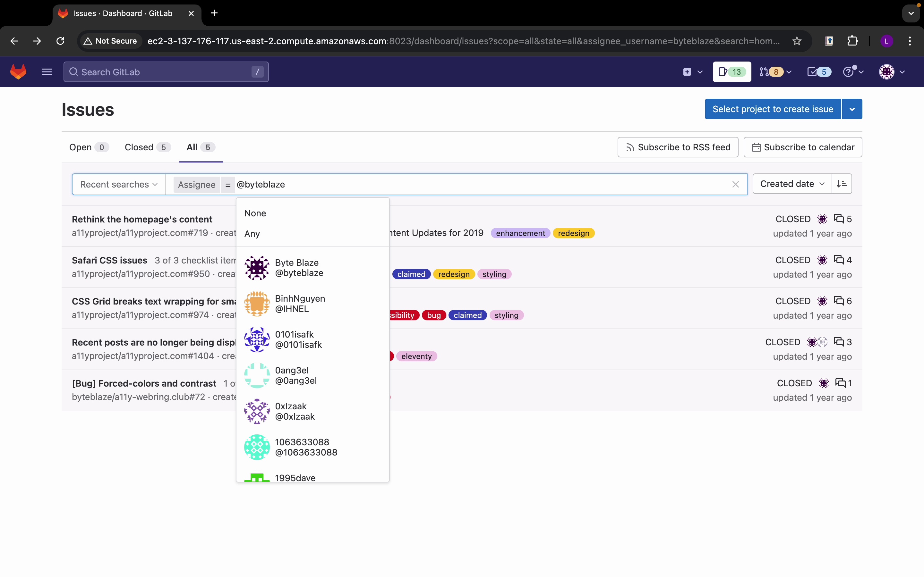Bookmark page with star icon

[x=797, y=41]
